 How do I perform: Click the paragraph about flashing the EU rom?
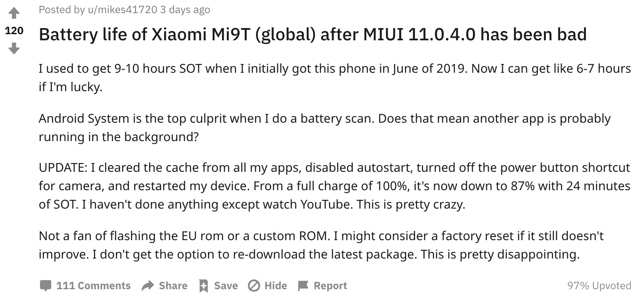(321, 245)
